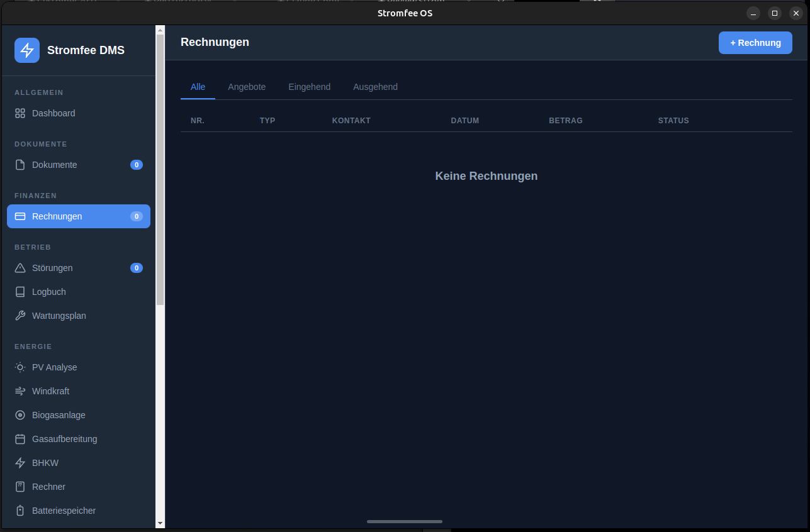Open the Gasaufbereitung page in sidebar
Viewport: 810px width, 532px height.
coord(64,439)
